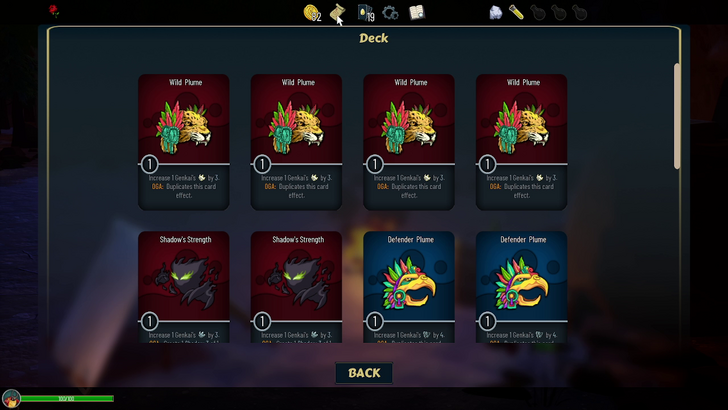728x410 pixels.
Task: Select the last Defender Plume card
Action: 521,287
